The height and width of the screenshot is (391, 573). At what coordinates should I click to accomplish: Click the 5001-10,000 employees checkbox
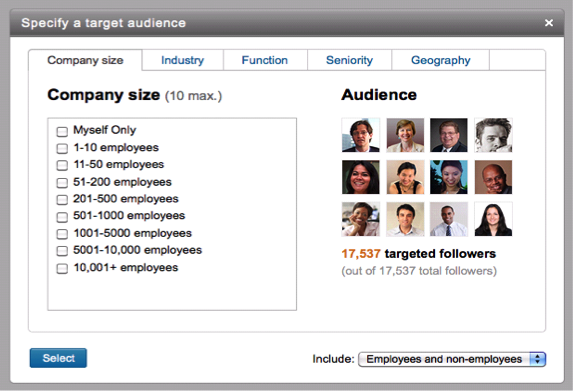62,251
